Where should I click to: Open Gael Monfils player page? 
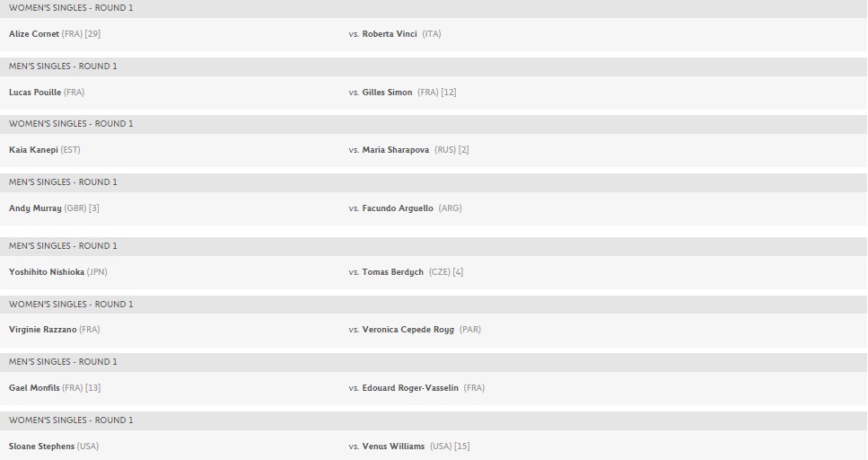click(34, 388)
